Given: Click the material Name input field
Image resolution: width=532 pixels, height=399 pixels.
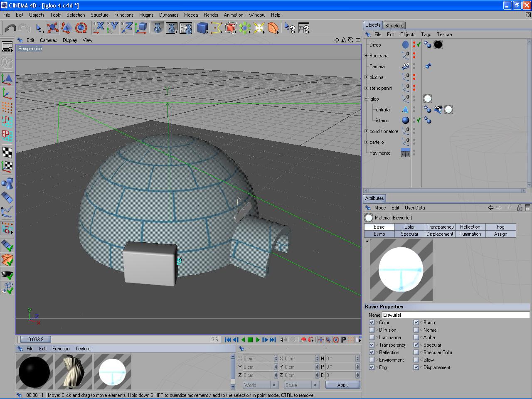Looking at the screenshot, I should tap(455, 315).
